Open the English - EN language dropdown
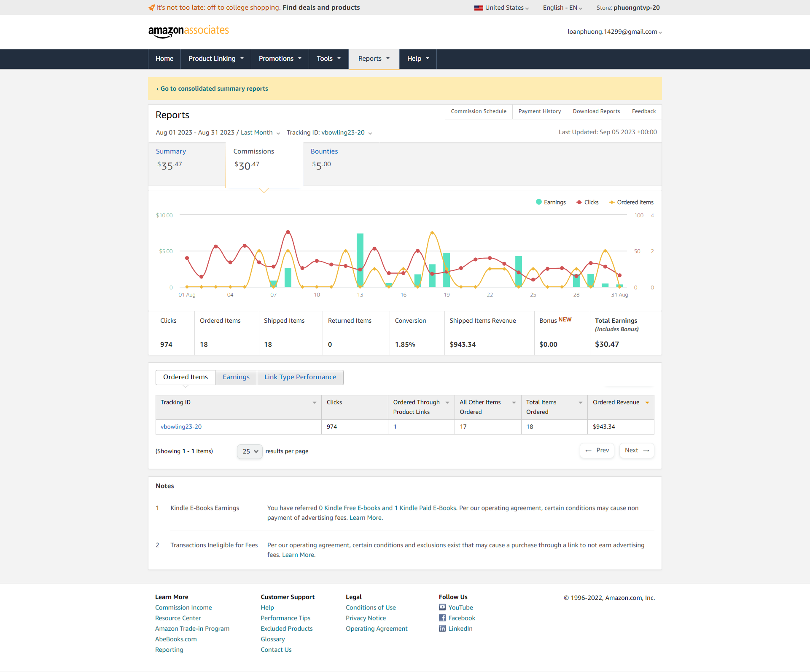The width and height of the screenshot is (810, 672). click(562, 8)
